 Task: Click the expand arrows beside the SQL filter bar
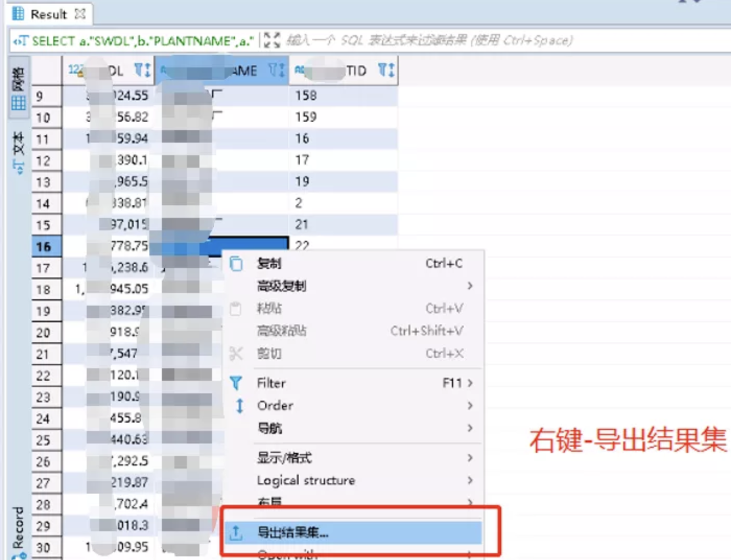(x=270, y=40)
